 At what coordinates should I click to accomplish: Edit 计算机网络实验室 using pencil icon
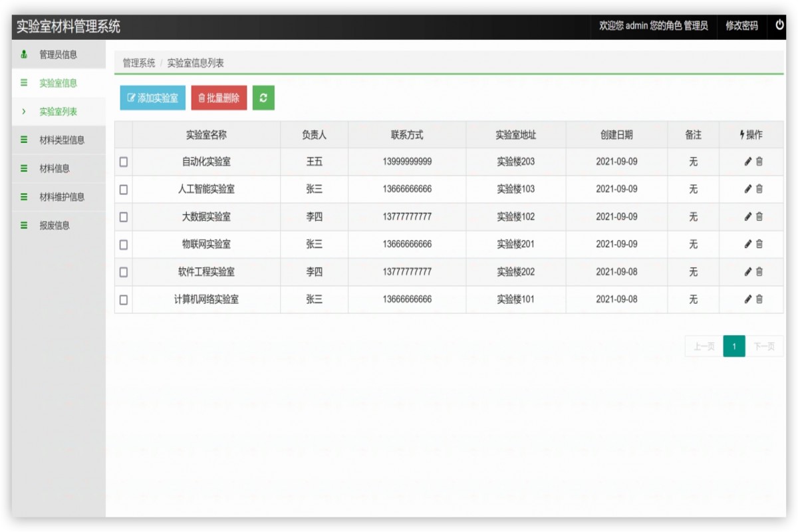point(747,299)
